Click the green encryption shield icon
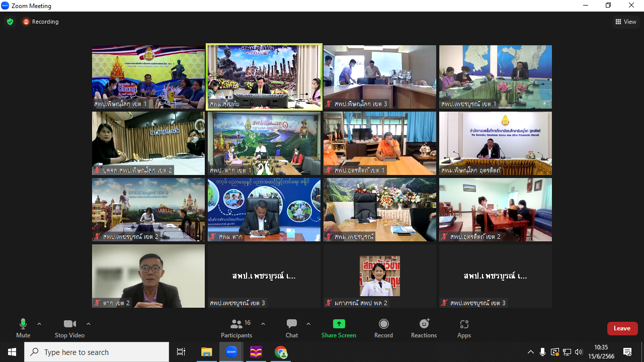This screenshot has width=644, height=362. coord(10,22)
